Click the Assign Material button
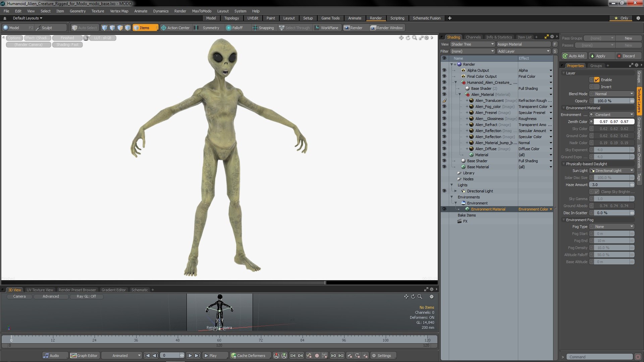Image resolution: width=644 pixels, height=362 pixels. point(524,44)
